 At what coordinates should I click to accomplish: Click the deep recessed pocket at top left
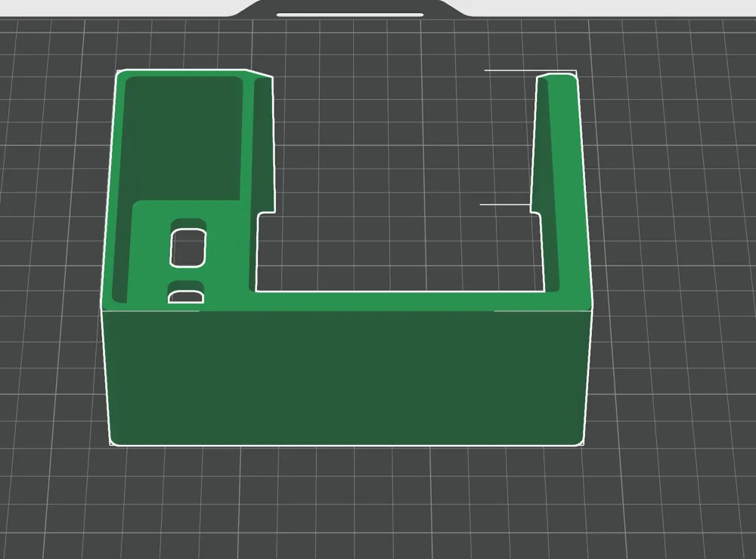(x=184, y=137)
